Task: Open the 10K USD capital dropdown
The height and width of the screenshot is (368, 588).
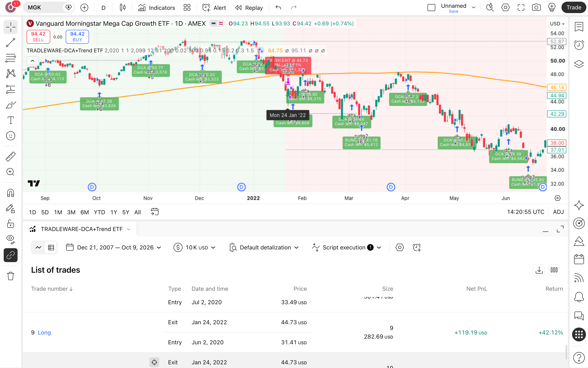Action: pyautogui.click(x=195, y=248)
